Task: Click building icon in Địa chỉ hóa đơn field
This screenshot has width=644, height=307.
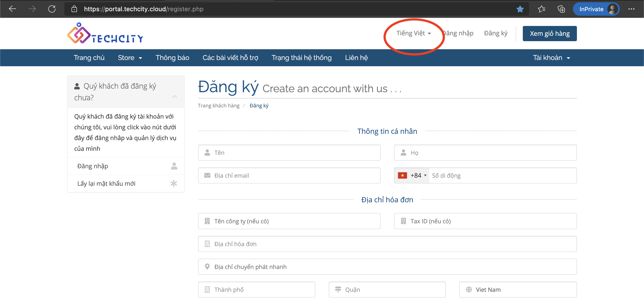Action: 207,244
